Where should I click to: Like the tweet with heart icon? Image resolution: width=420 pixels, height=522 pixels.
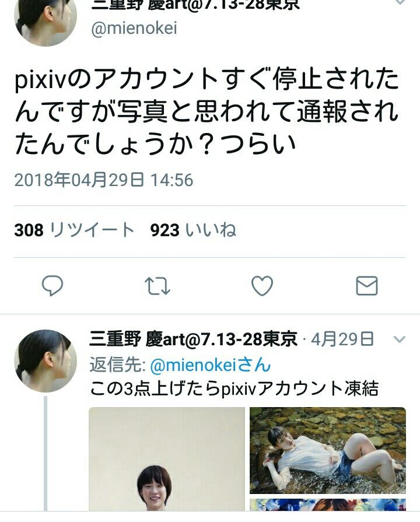[x=262, y=286]
